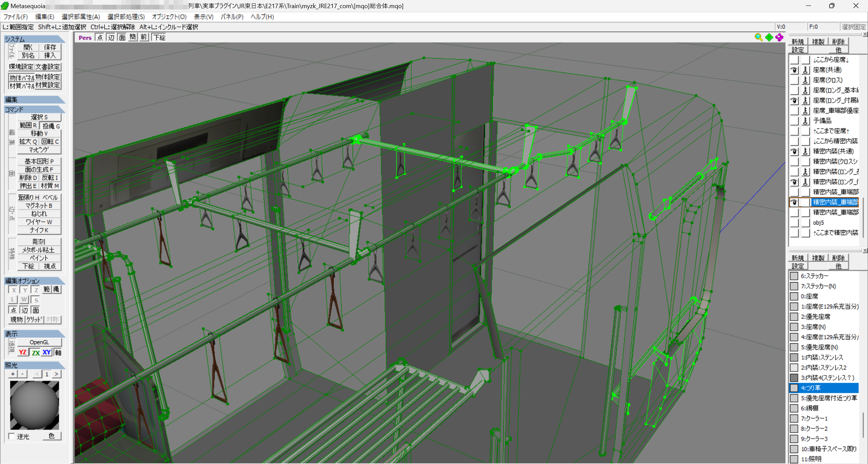
Task: Open the パネル(P) menu
Action: (232, 17)
